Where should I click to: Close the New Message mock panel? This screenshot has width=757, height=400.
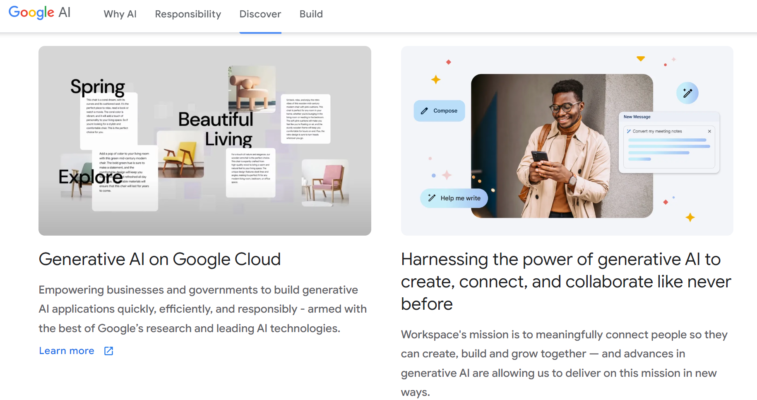point(709,131)
